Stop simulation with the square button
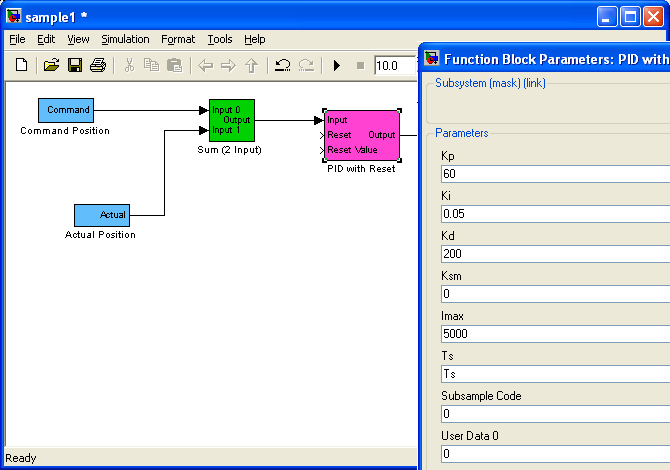The width and height of the screenshot is (670, 470). pos(360,65)
